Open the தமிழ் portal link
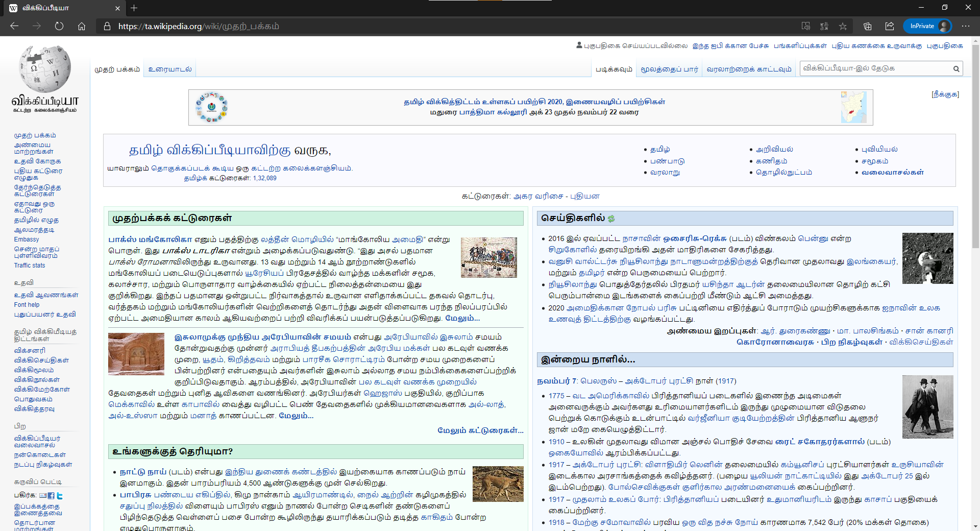Screen dimensions: 980x531 [660, 149]
